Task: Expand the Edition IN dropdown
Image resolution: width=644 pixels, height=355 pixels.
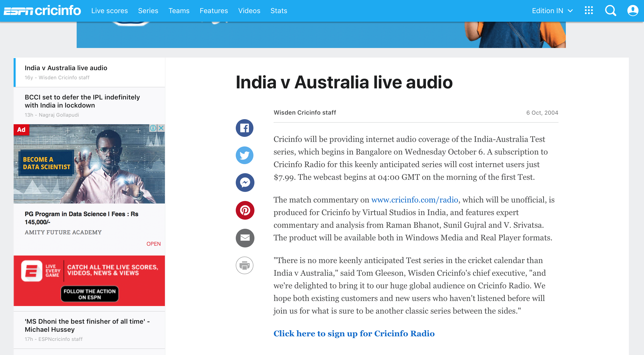Action: click(552, 11)
